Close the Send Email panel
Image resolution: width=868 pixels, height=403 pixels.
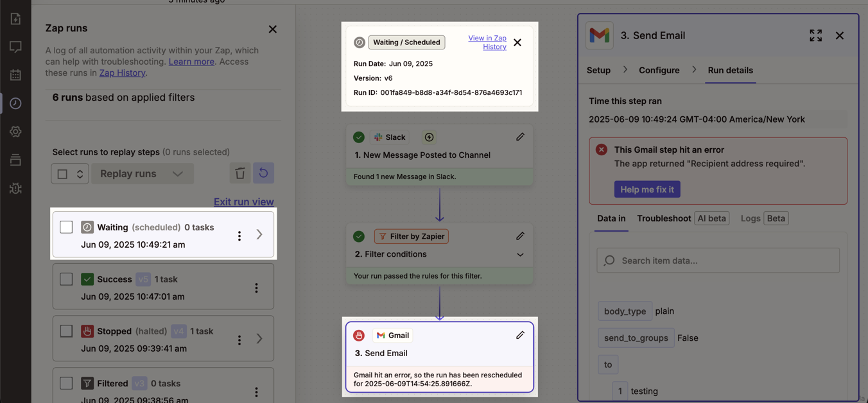point(840,35)
